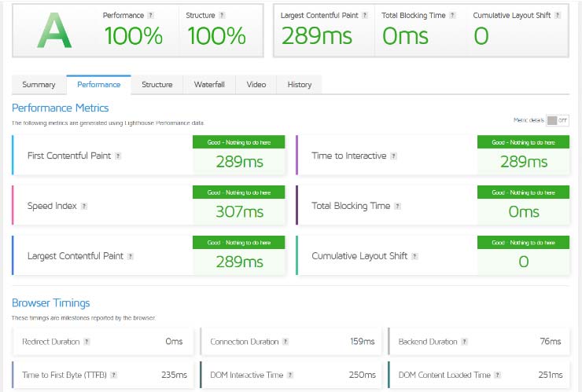Screen dimensions: 582x392
Task: Show help for Cumulative Layout Shift metric row
Action: tap(414, 256)
